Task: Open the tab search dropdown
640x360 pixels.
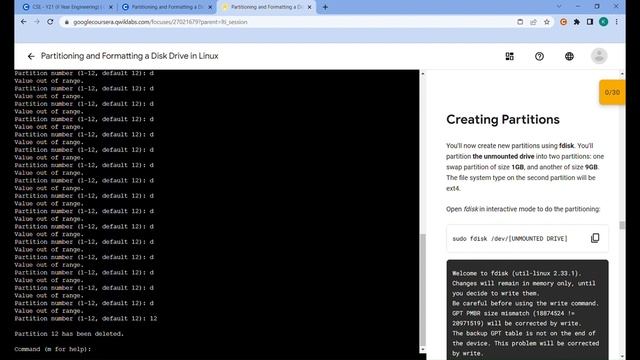Action: pyautogui.click(x=559, y=7)
